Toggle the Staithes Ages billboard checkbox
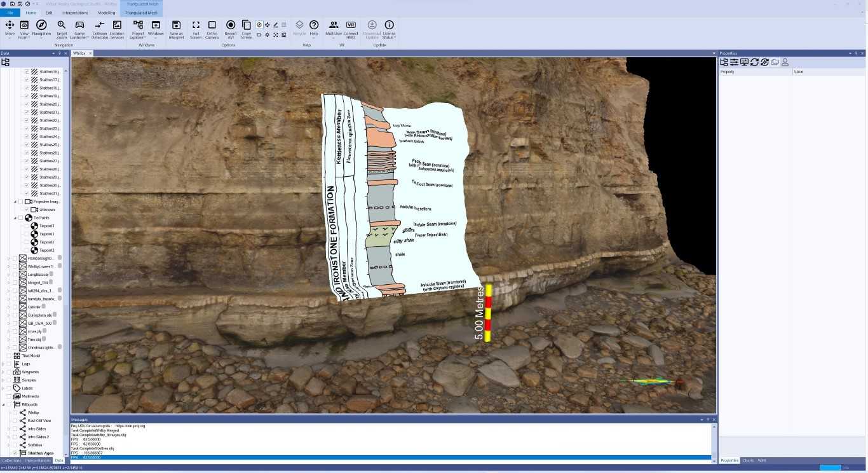868x473 pixels. click(x=15, y=453)
